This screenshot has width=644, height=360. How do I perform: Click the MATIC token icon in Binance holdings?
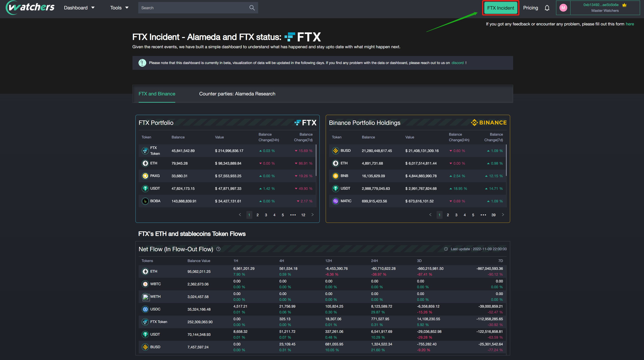(335, 201)
